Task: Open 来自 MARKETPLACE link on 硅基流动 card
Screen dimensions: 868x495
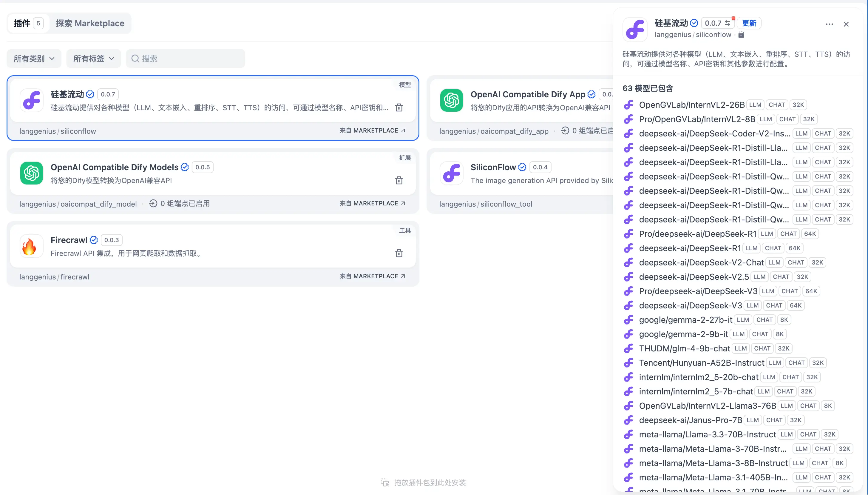Action: point(373,130)
